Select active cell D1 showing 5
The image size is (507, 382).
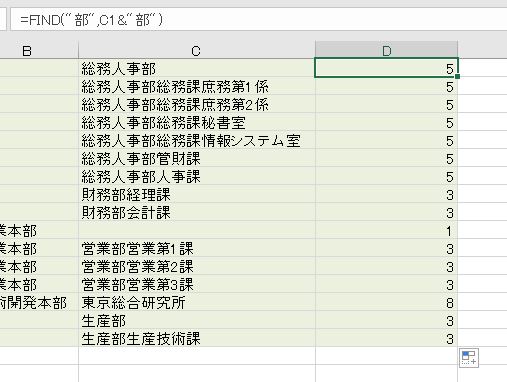[x=387, y=68]
